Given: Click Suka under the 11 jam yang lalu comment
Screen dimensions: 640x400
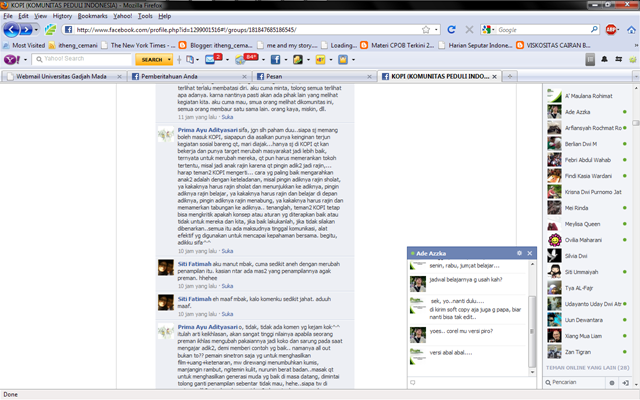Looking at the screenshot, I should pos(227,117).
